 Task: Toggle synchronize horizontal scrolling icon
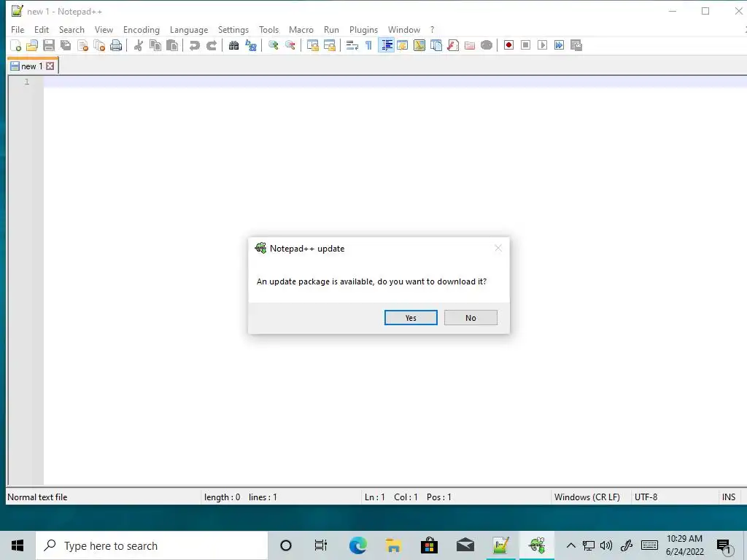pos(330,45)
